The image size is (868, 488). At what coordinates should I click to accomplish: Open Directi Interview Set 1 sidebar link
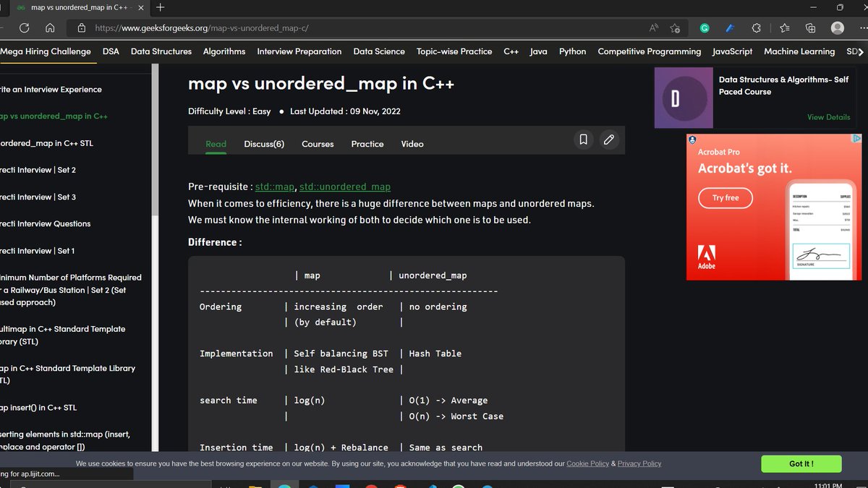point(37,251)
